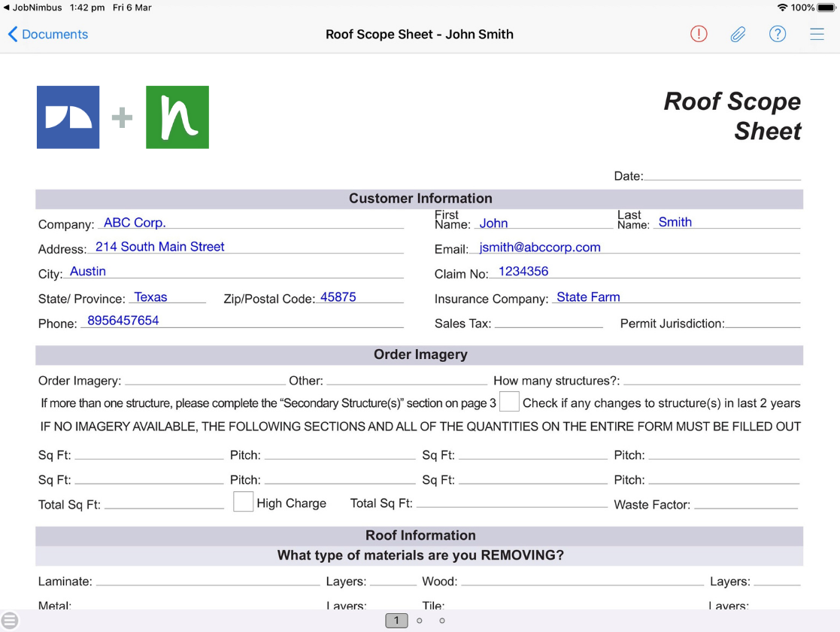Tap the Sales Tax field
Image resolution: width=840 pixels, height=632 pixels.
pos(548,321)
